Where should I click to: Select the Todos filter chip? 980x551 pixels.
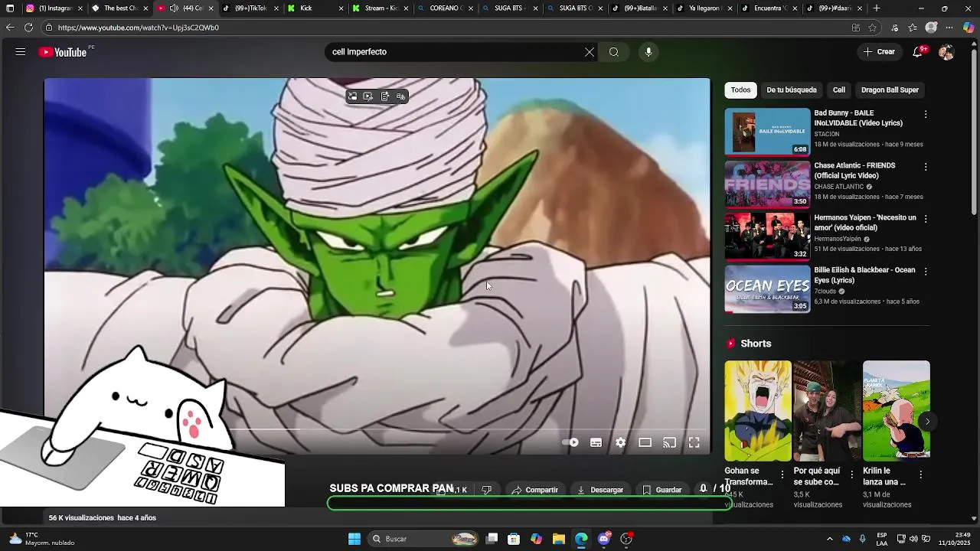740,90
